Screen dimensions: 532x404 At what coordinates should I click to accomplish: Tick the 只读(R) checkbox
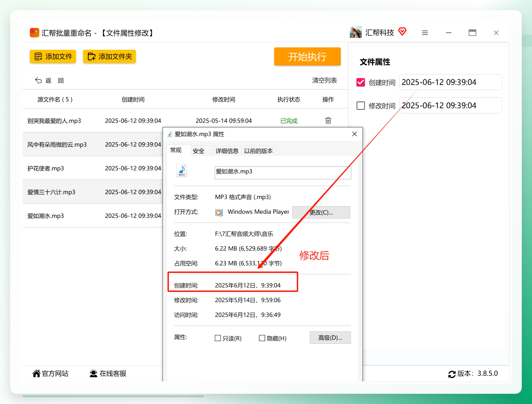218,338
